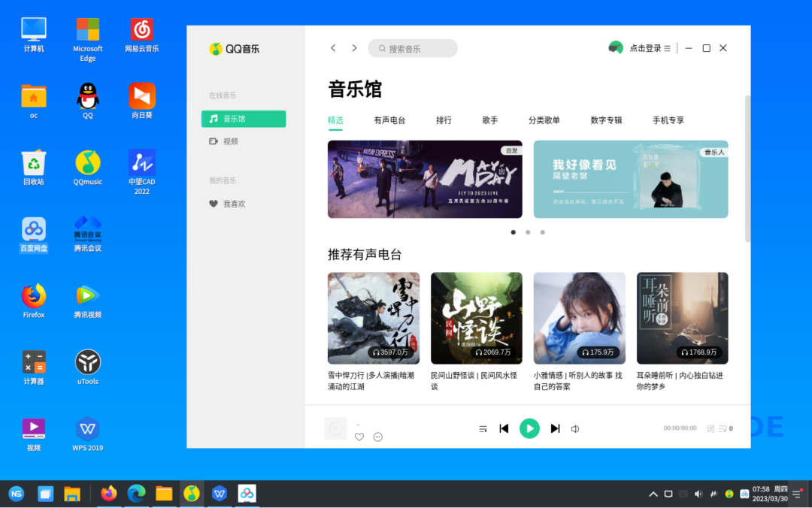Open the 耳朵睡前听 radio cover
Screen dimensions: 812x508
(x=682, y=318)
